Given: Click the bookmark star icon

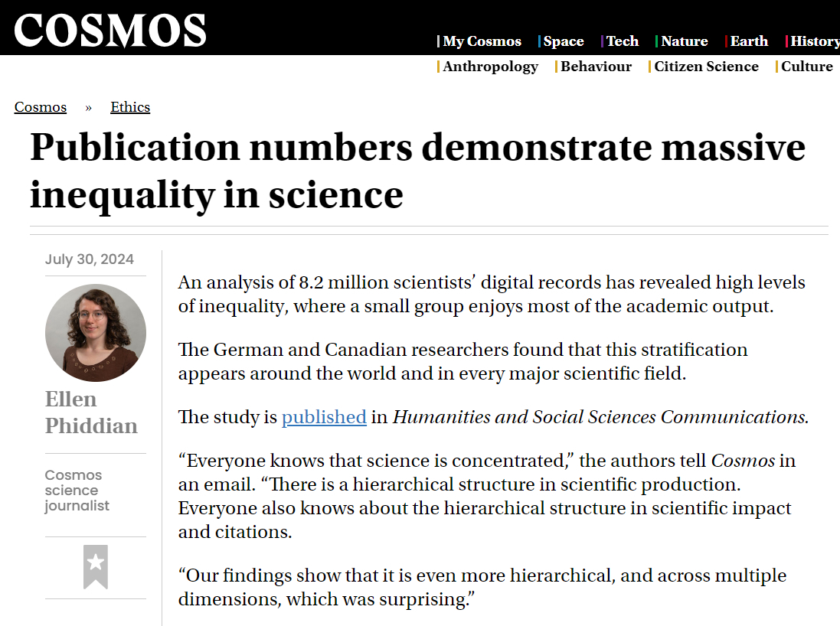Looking at the screenshot, I should (96, 566).
